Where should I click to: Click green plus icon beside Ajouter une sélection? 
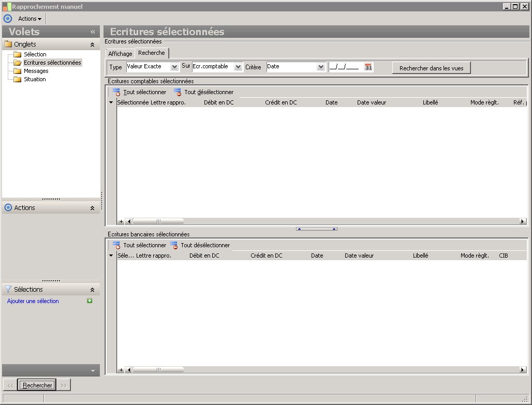point(90,301)
